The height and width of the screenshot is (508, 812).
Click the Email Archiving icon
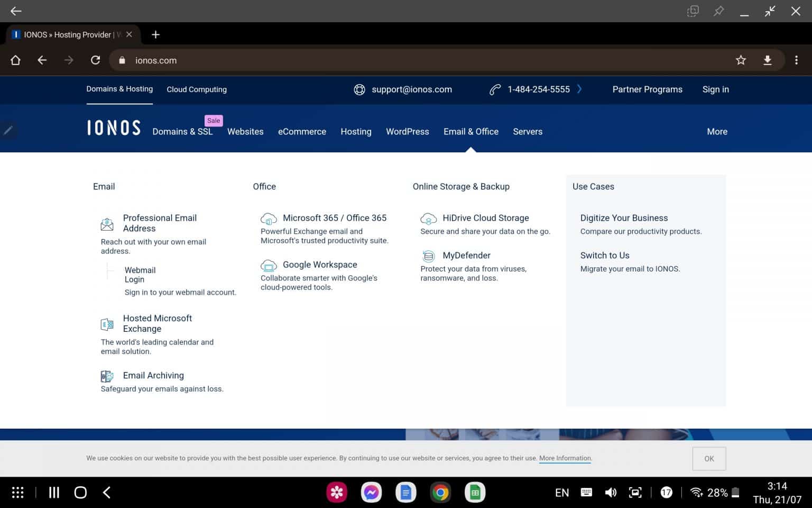107,376
